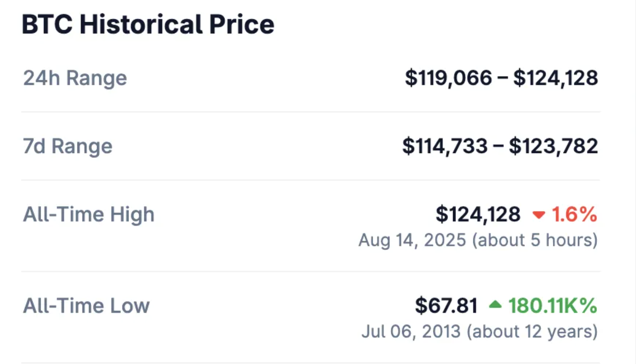636x364 pixels.
Task: Select the $119,066 24h low value
Action: pos(449,78)
